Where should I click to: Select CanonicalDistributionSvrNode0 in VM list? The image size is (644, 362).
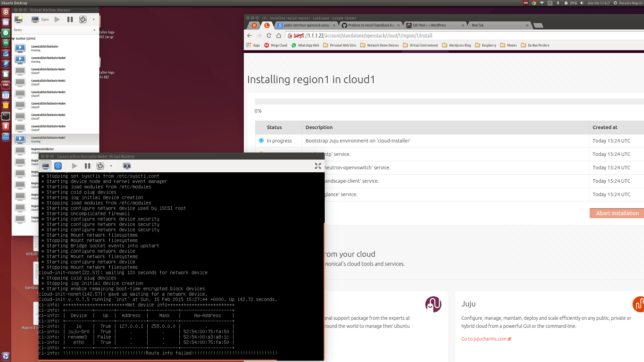pyautogui.click(x=56, y=60)
